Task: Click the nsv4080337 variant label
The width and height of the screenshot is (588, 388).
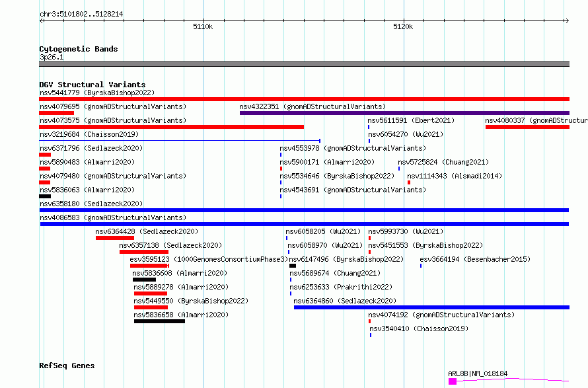Action: [x=536, y=120]
